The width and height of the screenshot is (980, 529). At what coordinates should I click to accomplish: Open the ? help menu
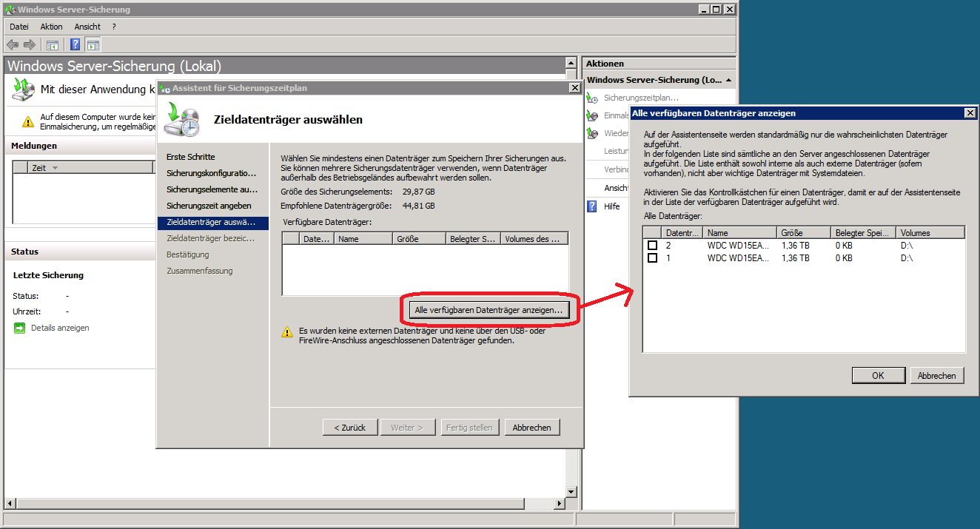click(x=114, y=27)
